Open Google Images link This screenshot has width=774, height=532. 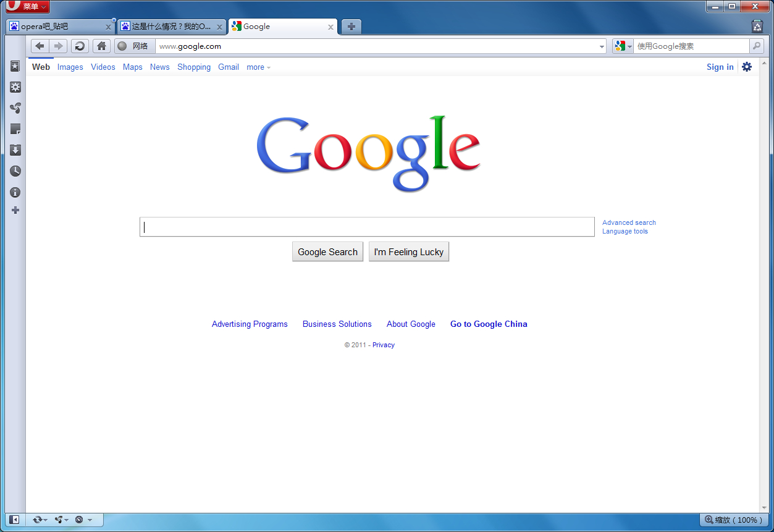pos(70,67)
